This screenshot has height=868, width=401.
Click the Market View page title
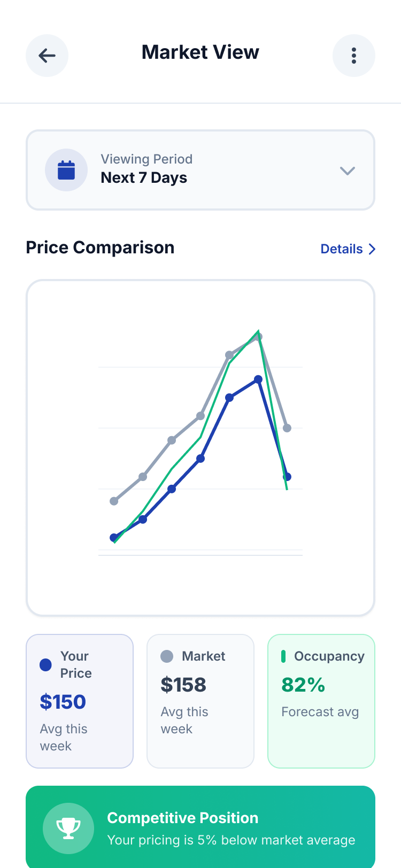tap(200, 52)
